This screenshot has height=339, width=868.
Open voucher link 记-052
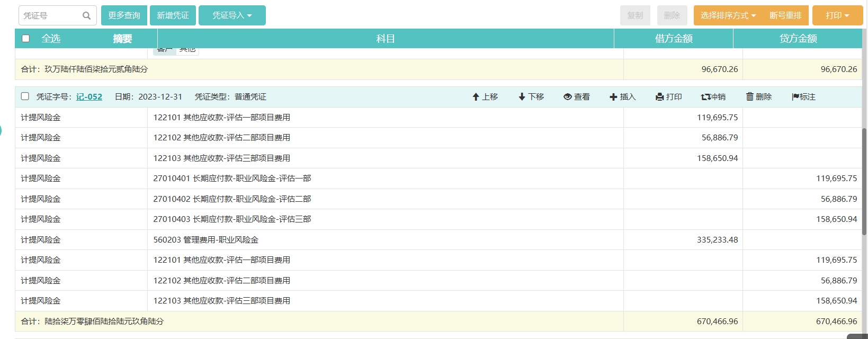tap(89, 97)
